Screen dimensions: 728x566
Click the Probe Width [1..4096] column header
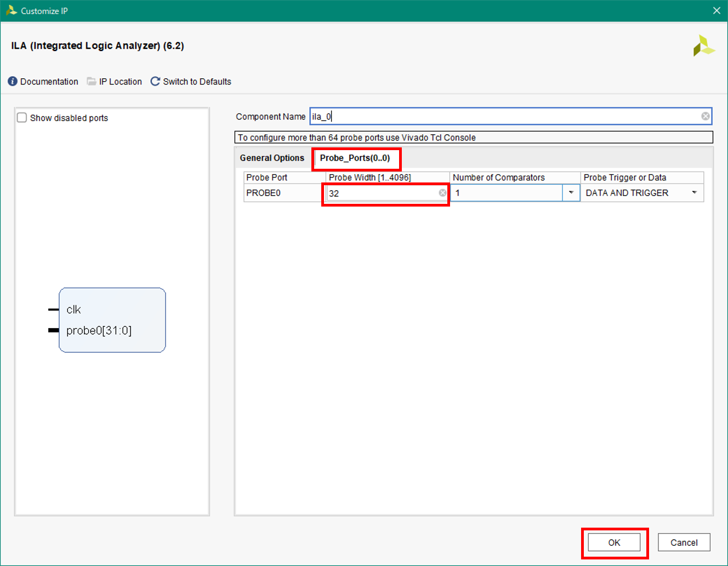coord(388,178)
